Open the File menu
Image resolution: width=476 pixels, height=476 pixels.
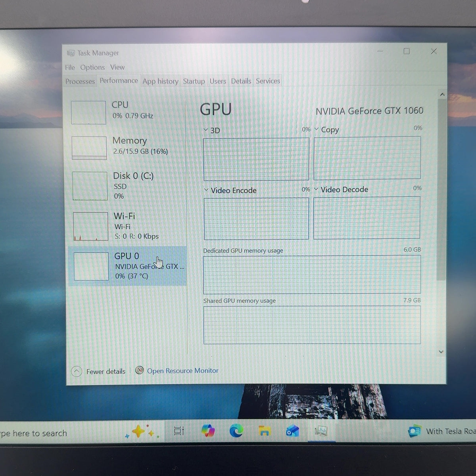pos(70,67)
